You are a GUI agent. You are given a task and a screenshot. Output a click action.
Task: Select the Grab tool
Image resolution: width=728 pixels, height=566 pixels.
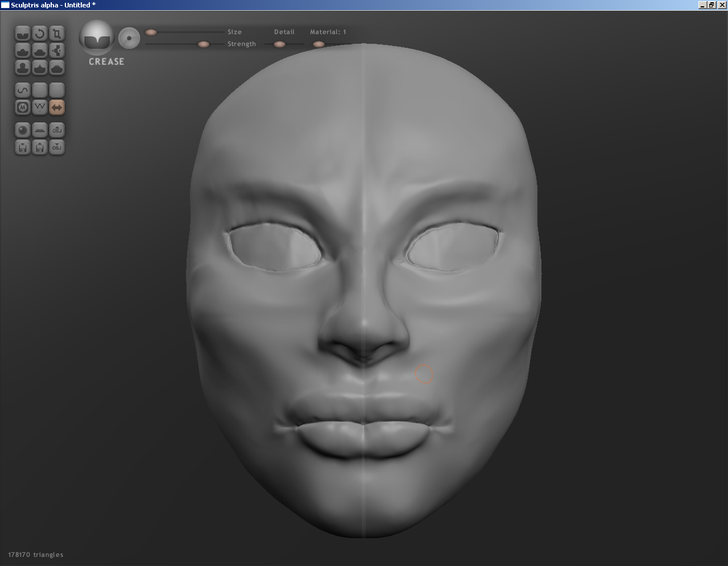point(56,51)
